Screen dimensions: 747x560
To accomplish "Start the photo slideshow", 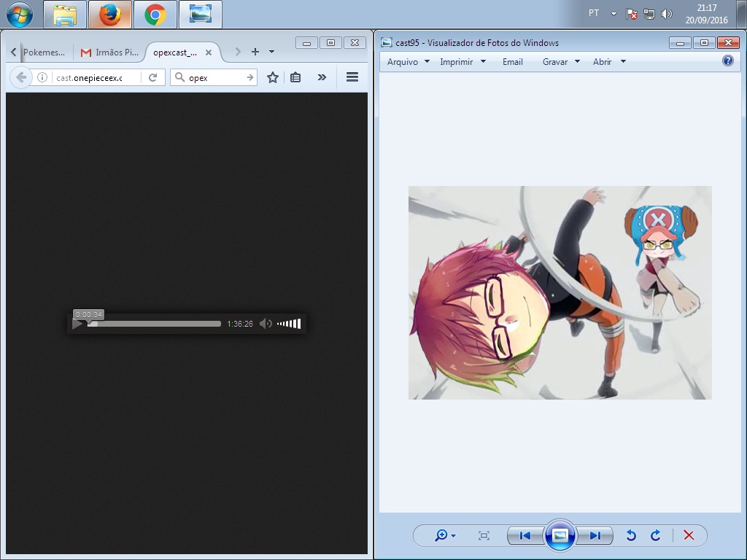I will click(560, 535).
